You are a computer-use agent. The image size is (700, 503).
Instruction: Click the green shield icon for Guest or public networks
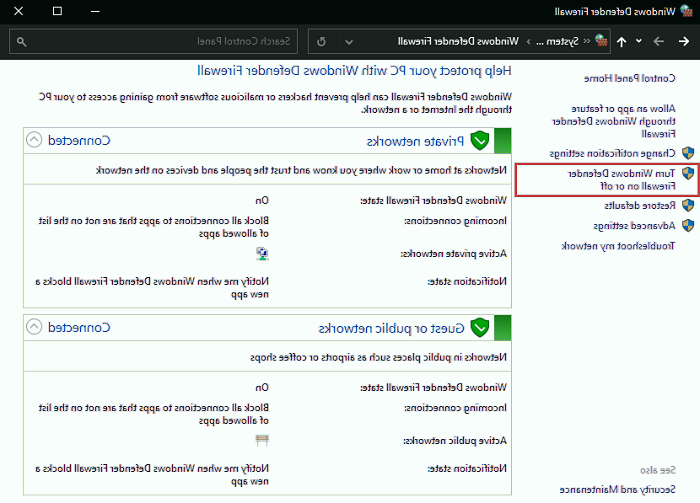480,328
